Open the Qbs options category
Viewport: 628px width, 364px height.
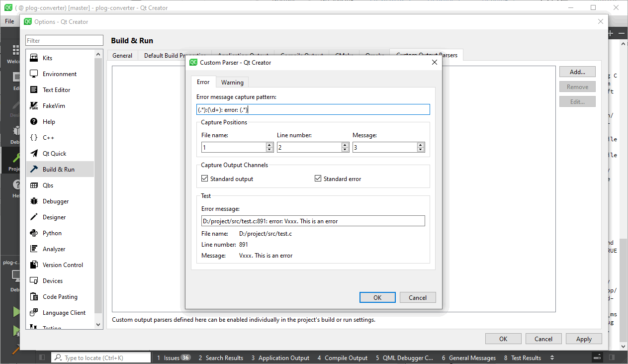[x=60, y=185]
